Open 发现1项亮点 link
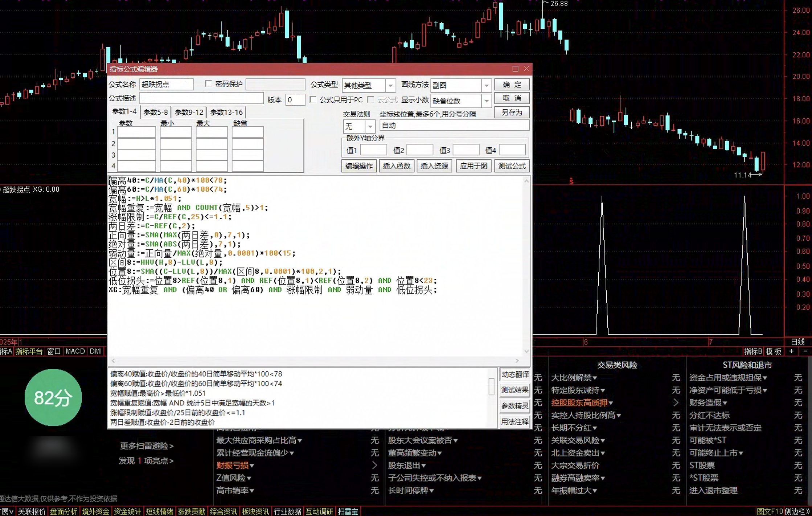Viewport: 812px width, 516px height. point(146,460)
